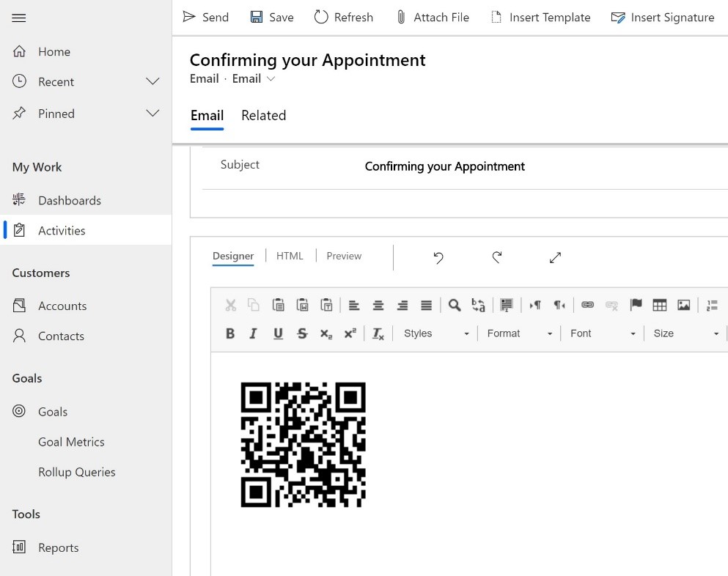The image size is (728, 576).
Task: Toggle italic formatting
Action: pos(253,333)
